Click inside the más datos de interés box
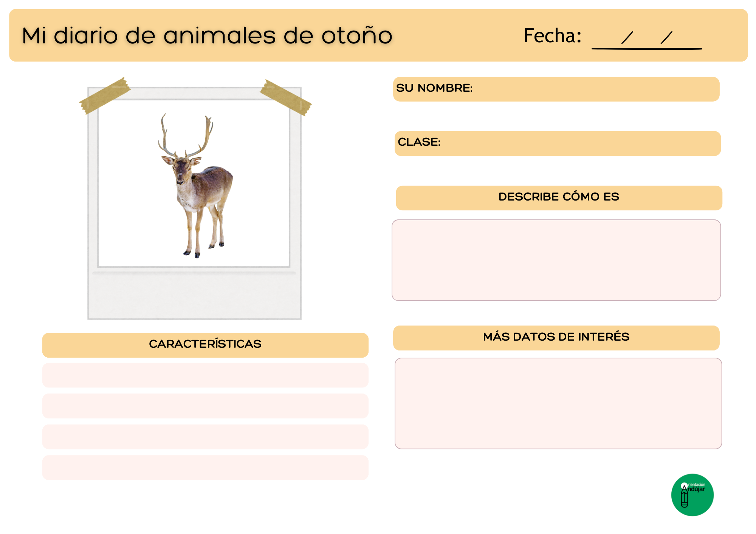Viewport: 756px width, 534px height. pyautogui.click(x=558, y=403)
